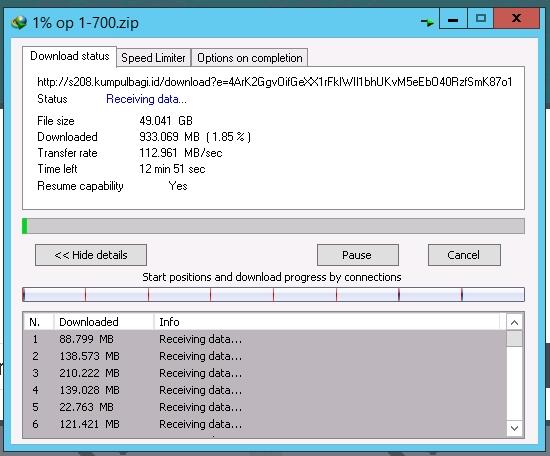Open the Options on completion tab
This screenshot has height=456, width=550.
(x=249, y=58)
